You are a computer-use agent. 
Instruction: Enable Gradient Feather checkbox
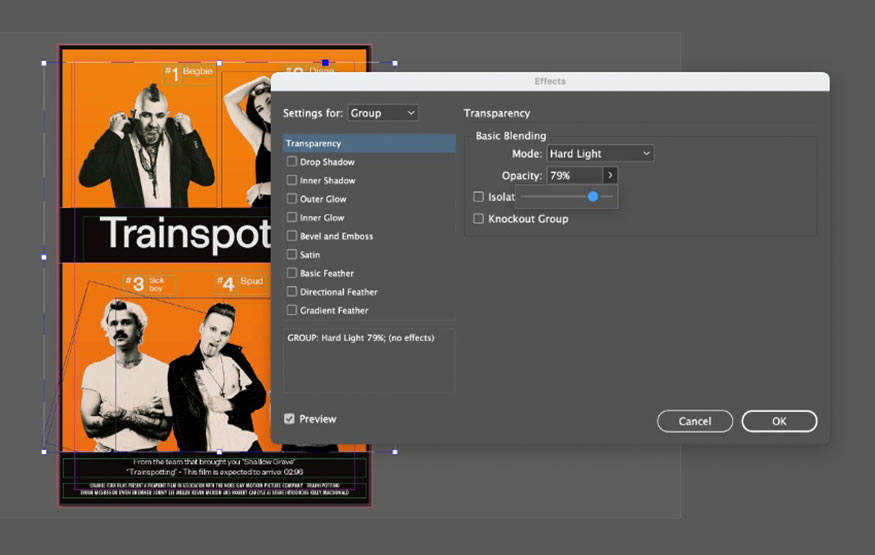coord(292,310)
